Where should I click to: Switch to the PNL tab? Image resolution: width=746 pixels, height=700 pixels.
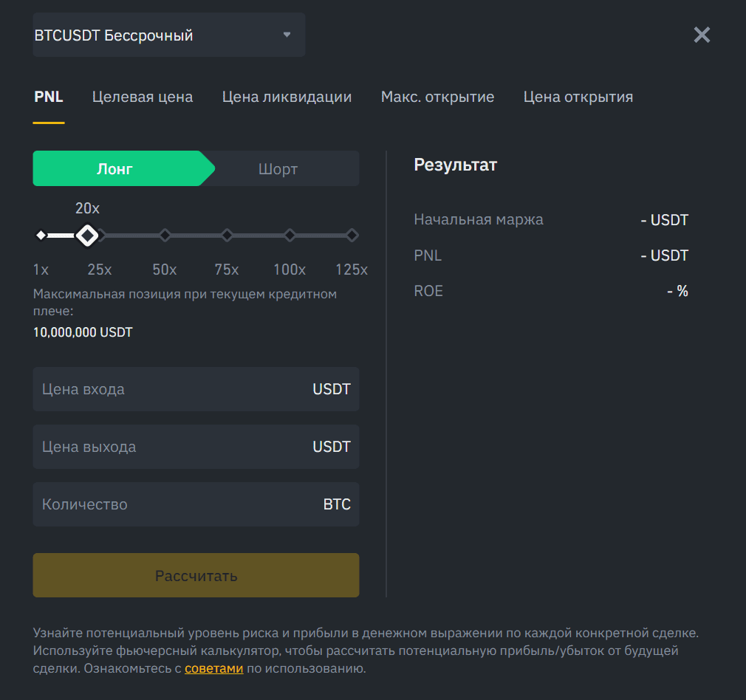tap(49, 97)
